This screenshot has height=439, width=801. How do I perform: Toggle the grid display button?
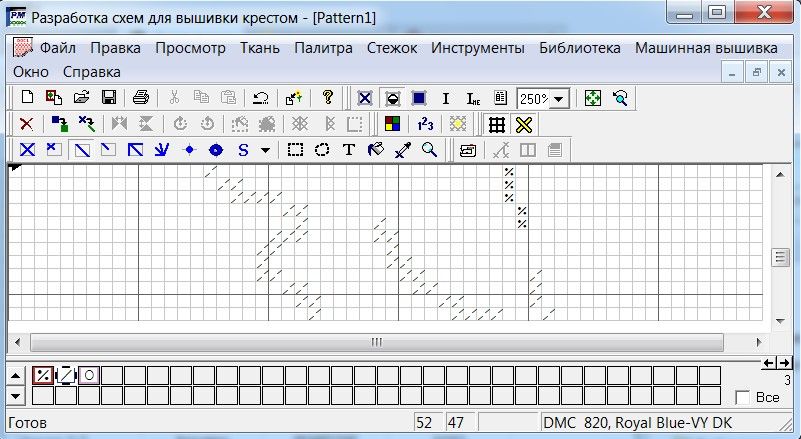click(x=495, y=124)
